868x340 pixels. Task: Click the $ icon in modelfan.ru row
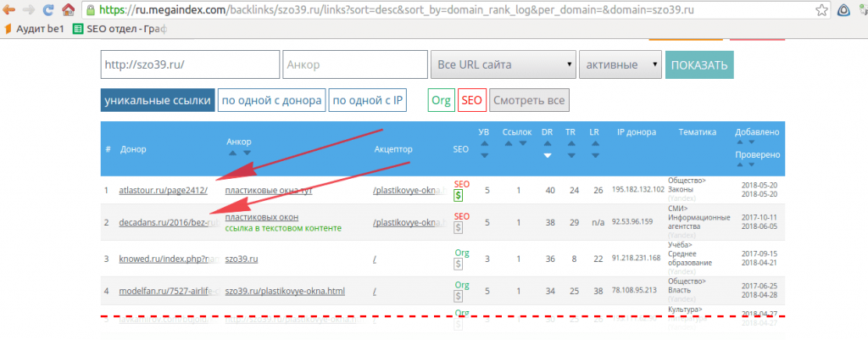click(459, 297)
